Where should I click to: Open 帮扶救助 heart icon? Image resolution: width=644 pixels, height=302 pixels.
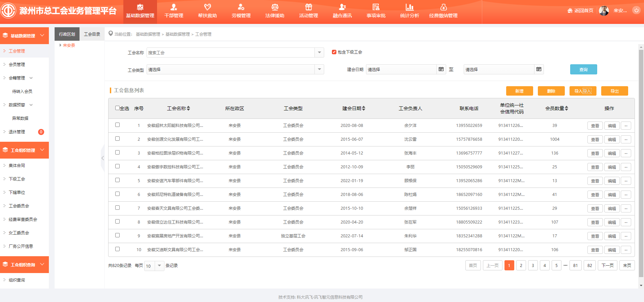(x=208, y=7)
